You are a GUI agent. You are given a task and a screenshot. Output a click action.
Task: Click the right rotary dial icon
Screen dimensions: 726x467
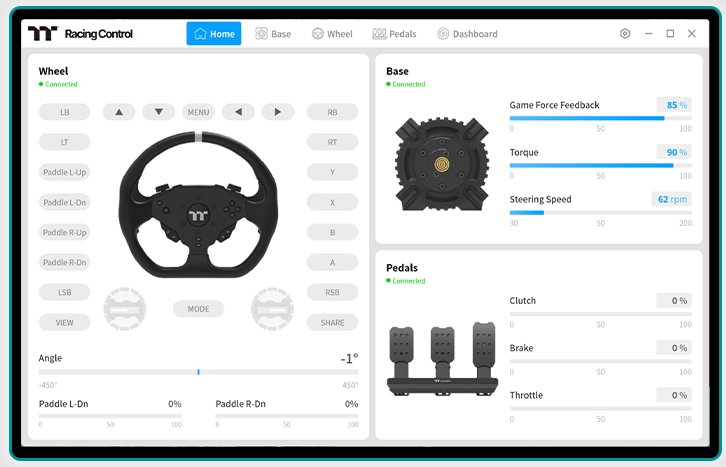pyautogui.click(x=272, y=309)
